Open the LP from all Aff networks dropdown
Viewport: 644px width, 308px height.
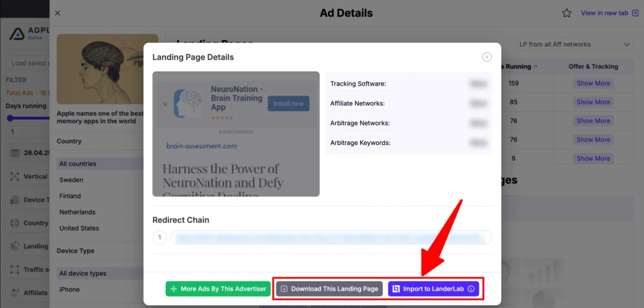[575, 44]
